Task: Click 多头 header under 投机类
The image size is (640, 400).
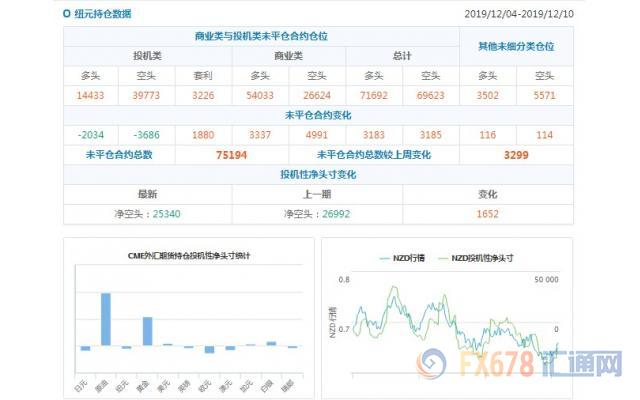Action: (x=91, y=76)
